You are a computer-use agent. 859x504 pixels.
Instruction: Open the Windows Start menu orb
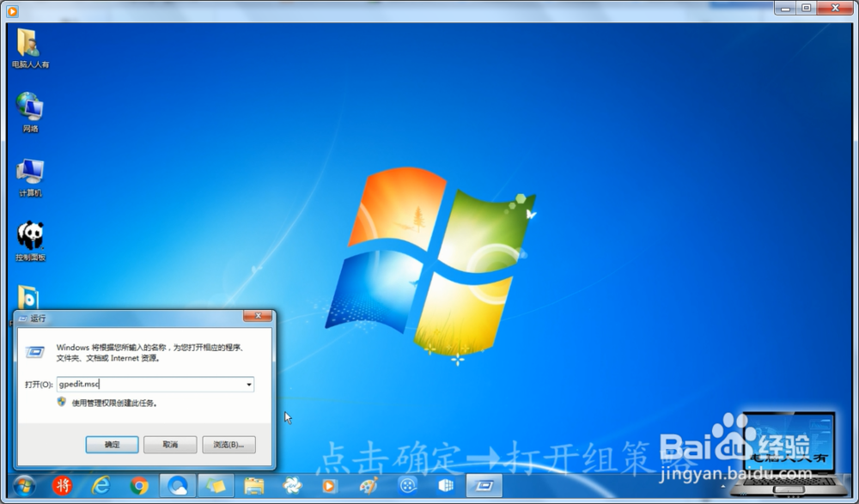click(x=25, y=486)
